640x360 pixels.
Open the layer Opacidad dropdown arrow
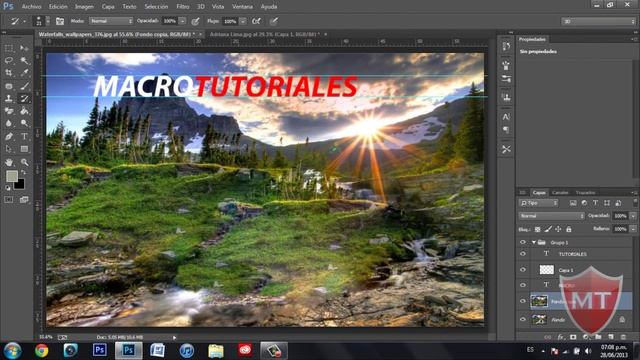(633, 216)
